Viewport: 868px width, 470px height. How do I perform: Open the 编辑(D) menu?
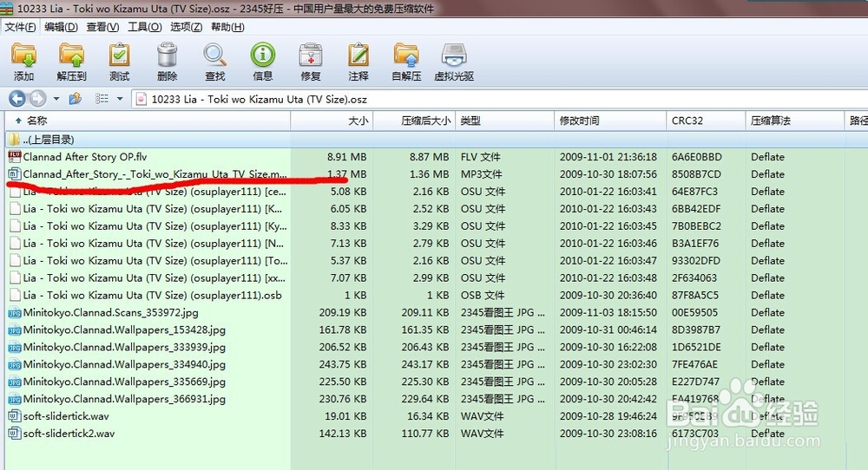(61, 27)
